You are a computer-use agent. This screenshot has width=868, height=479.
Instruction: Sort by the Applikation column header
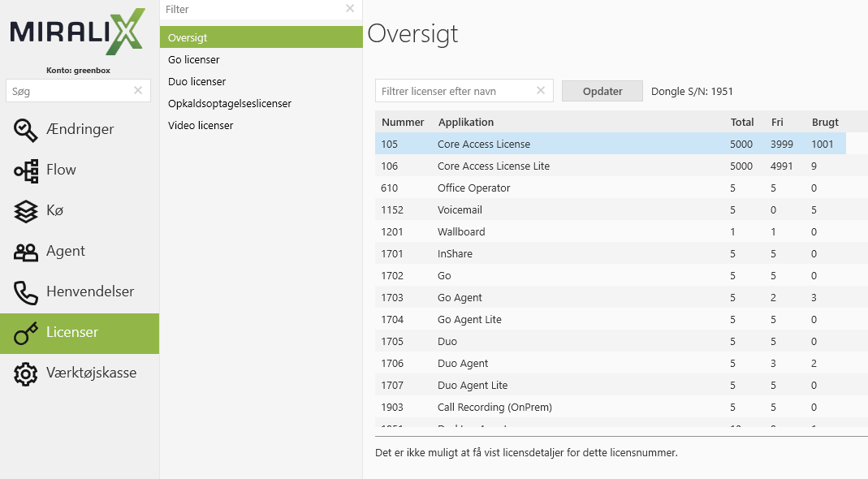coord(465,123)
